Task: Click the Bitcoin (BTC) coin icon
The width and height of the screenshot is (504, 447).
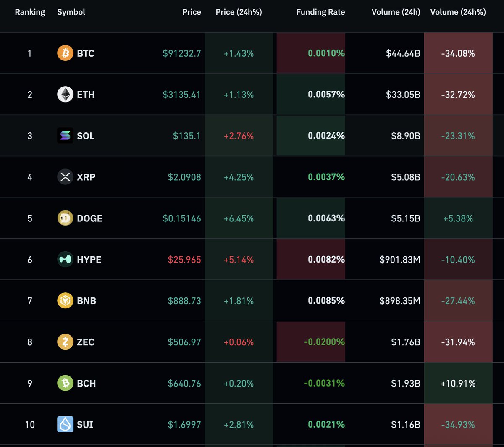Action: click(x=65, y=53)
